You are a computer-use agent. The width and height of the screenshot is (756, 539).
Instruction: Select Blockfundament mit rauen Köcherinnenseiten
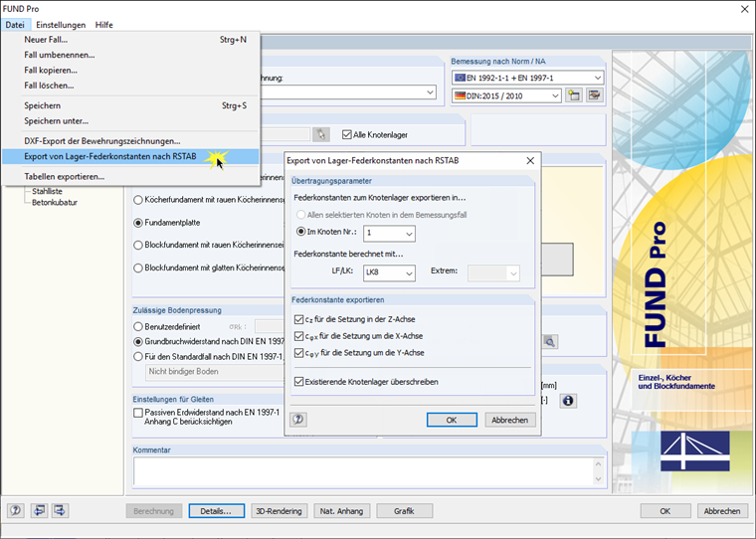(x=138, y=245)
